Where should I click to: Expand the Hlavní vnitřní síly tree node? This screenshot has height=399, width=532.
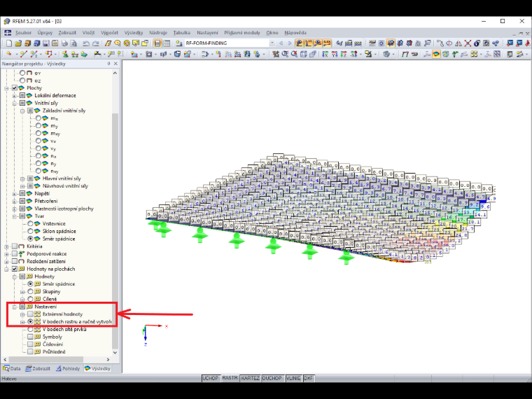22,178
